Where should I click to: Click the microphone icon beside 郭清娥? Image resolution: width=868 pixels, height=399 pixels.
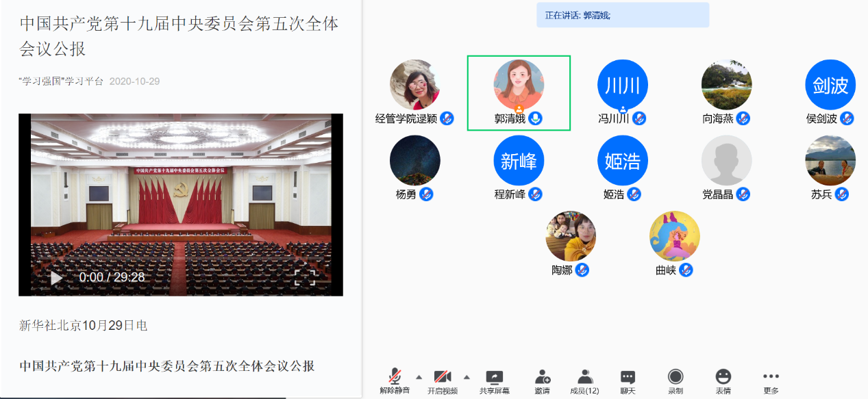(x=535, y=118)
